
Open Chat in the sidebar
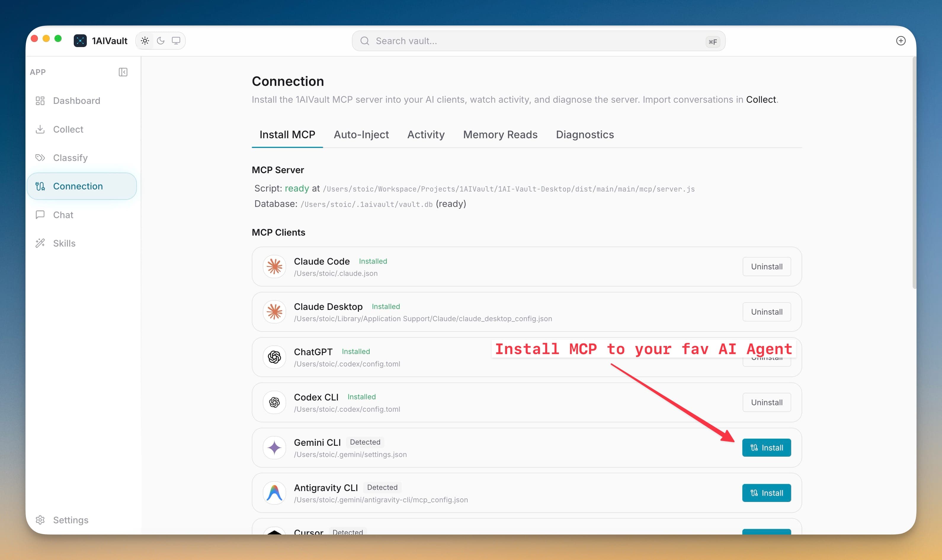pos(81,215)
